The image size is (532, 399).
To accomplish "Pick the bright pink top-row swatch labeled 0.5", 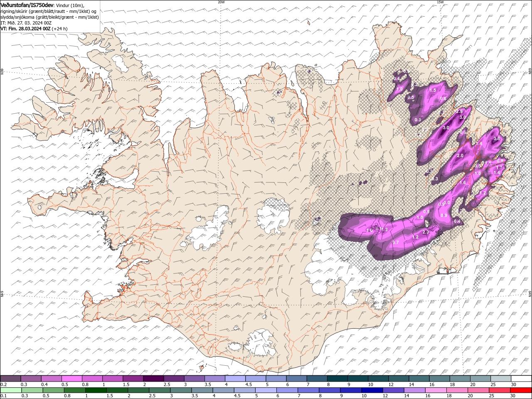I will (71, 379).
